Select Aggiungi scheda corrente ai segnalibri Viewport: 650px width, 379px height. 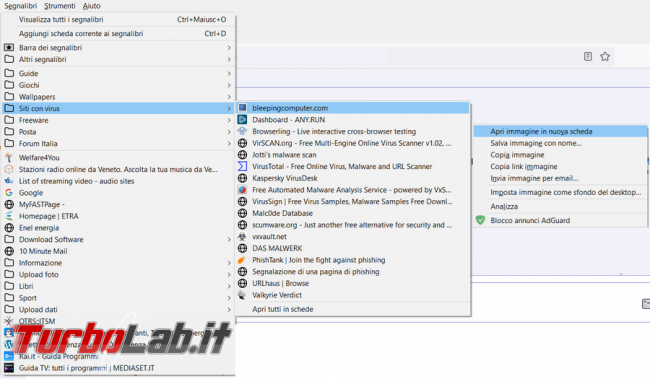pos(119,34)
